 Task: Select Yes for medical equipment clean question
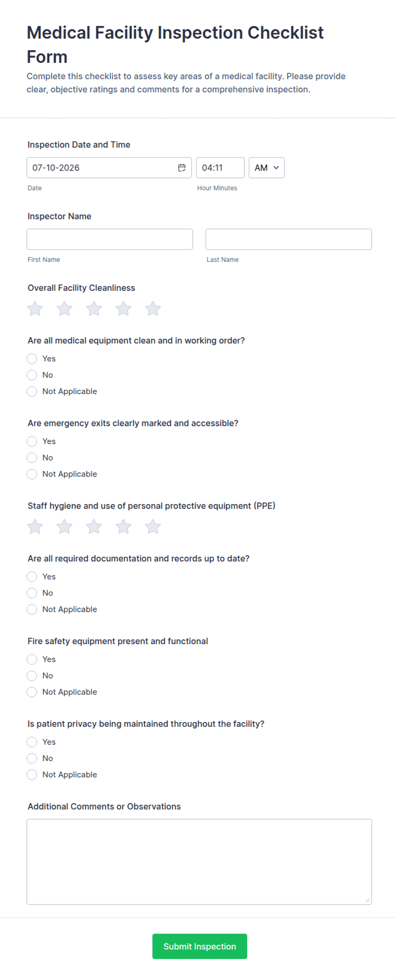[32, 359]
